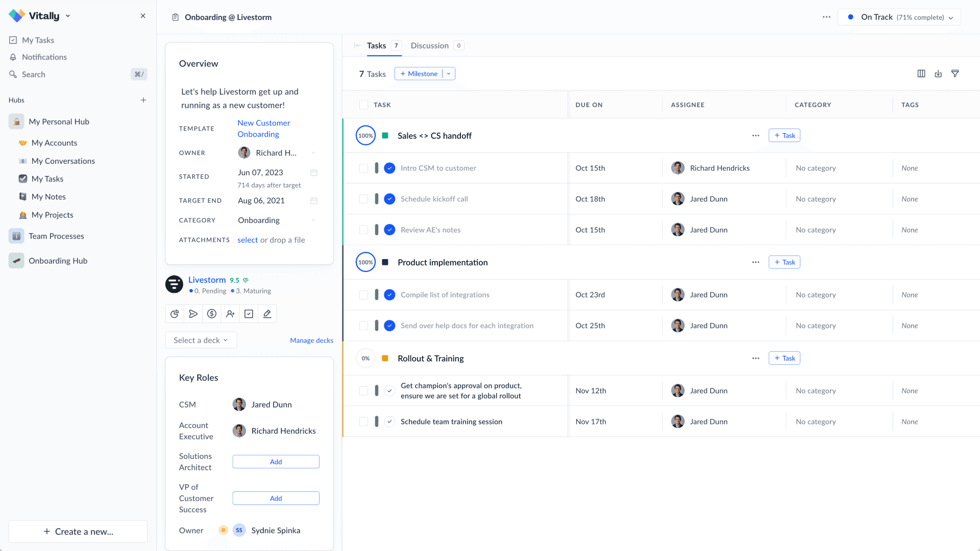Open ellipsis menu for Sales <> CS handoff

point(755,136)
